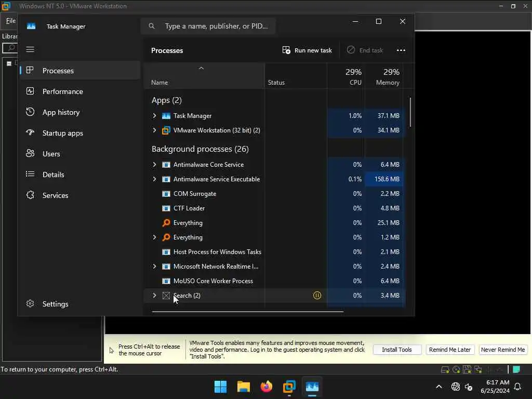Open the Details page
The height and width of the screenshot is (399, 532).
coord(80,175)
